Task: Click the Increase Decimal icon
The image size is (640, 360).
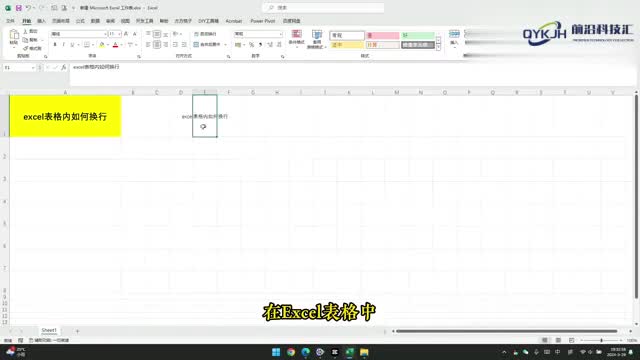Action: [x=270, y=45]
